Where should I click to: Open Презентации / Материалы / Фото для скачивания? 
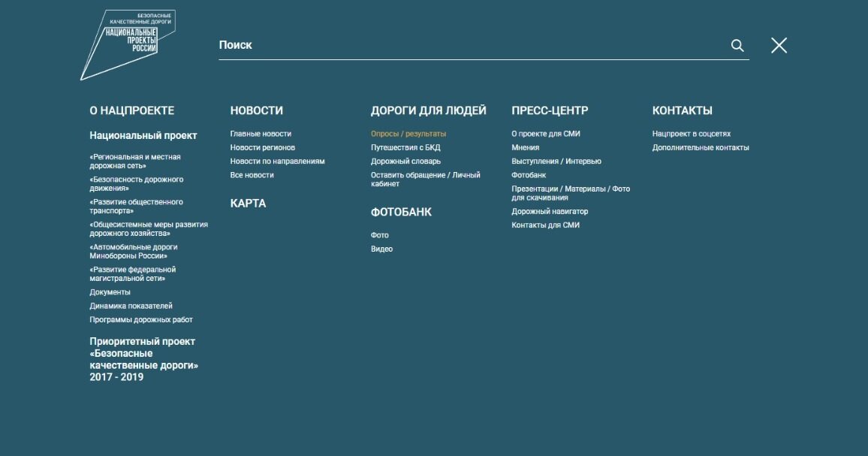click(570, 193)
